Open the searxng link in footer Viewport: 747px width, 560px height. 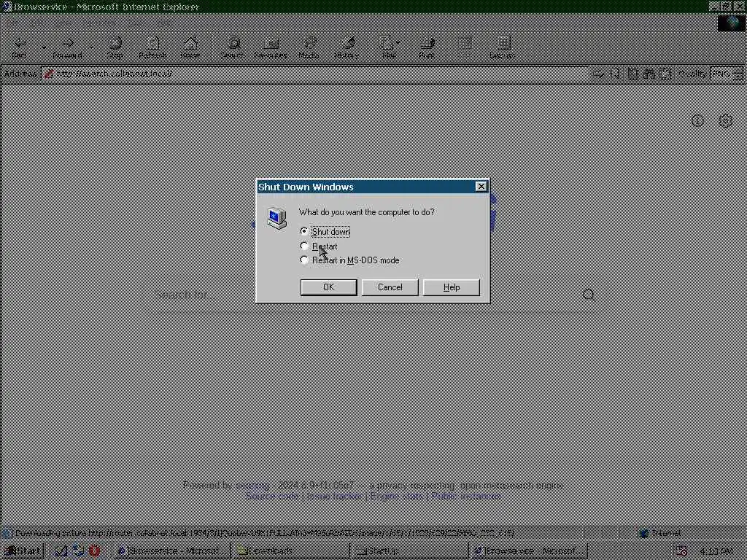[252, 485]
